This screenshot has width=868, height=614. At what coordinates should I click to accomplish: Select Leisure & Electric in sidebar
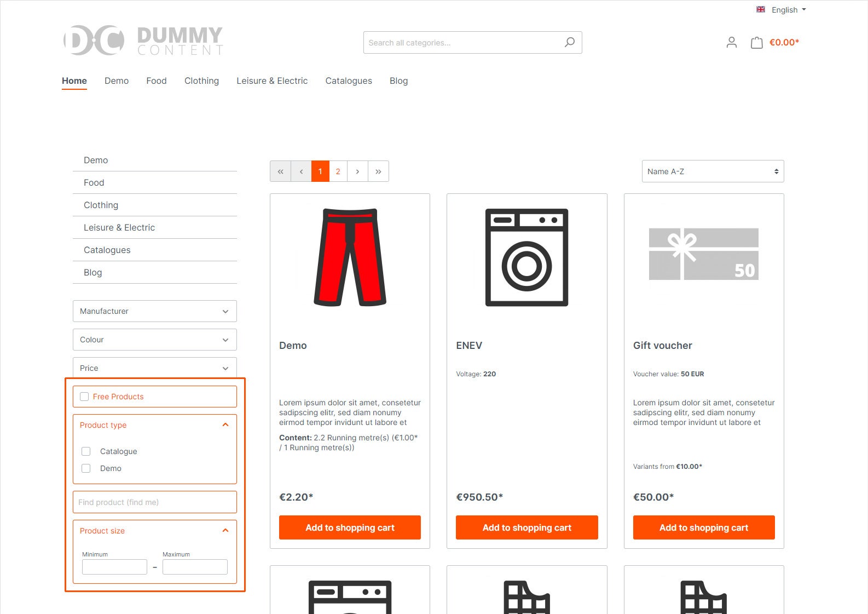point(155,227)
